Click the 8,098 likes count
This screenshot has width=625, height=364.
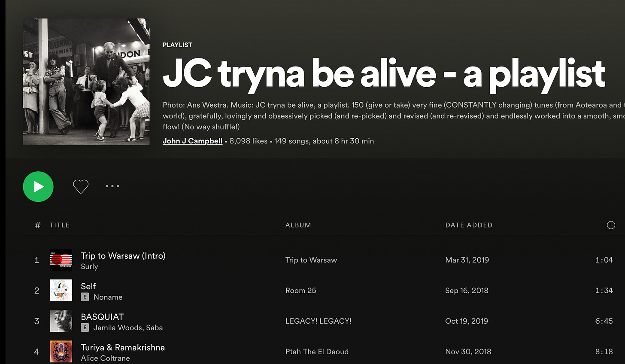[248, 141]
